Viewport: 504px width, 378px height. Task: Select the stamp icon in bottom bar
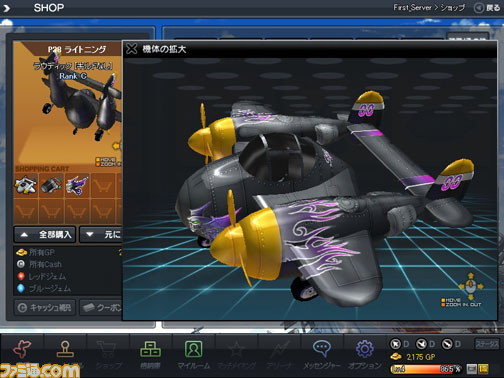tap(65, 349)
